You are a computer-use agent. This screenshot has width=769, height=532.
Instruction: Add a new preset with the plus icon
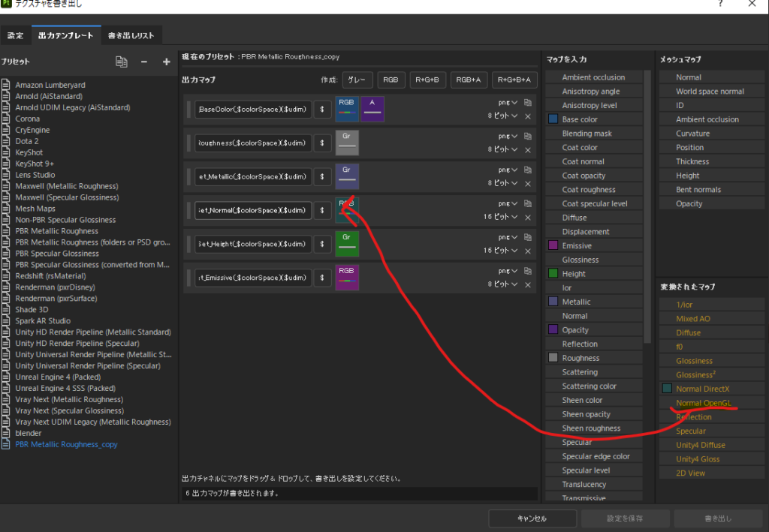click(x=166, y=62)
